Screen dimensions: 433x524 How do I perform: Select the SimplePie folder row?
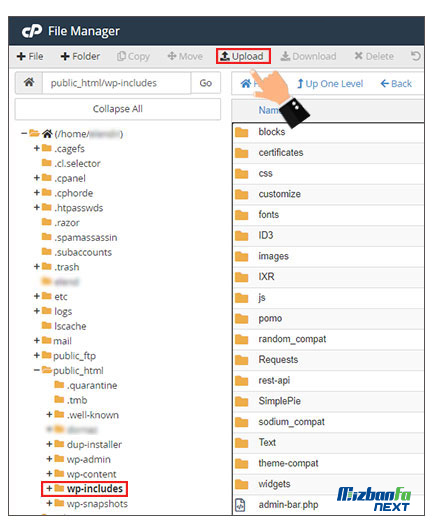328,401
